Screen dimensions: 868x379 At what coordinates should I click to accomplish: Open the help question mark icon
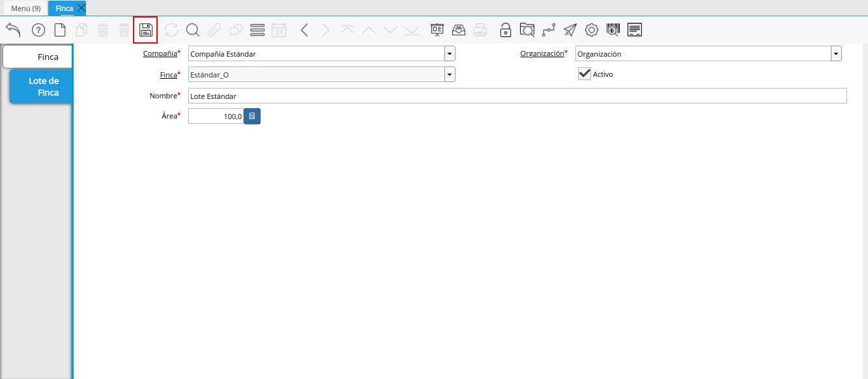click(x=38, y=29)
